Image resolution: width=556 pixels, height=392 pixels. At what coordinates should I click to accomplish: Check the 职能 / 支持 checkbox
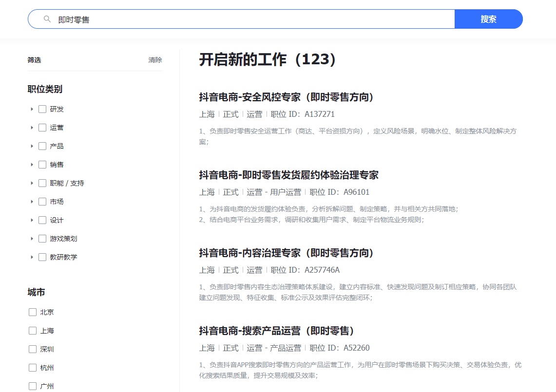pyautogui.click(x=42, y=183)
